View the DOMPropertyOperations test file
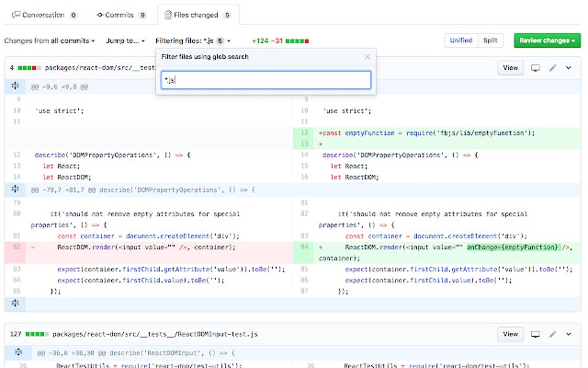Screen dimensions: 588x368 510,68
